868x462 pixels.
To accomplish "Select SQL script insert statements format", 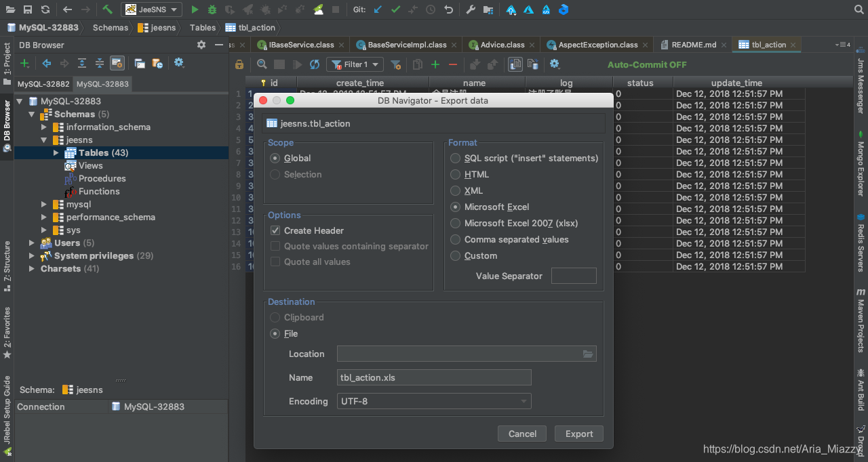I will click(455, 158).
